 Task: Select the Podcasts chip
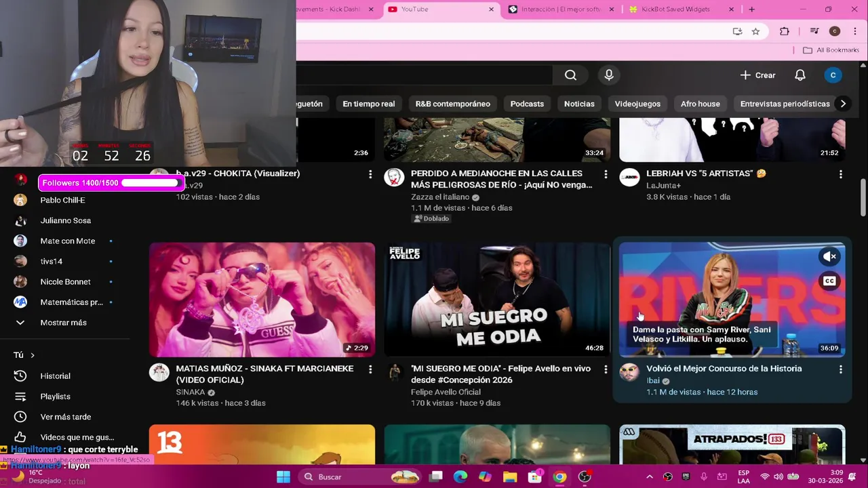(527, 104)
